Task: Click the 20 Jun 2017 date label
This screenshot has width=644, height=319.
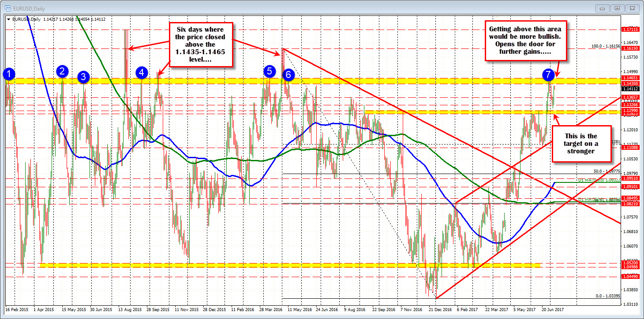Action: click(x=553, y=310)
